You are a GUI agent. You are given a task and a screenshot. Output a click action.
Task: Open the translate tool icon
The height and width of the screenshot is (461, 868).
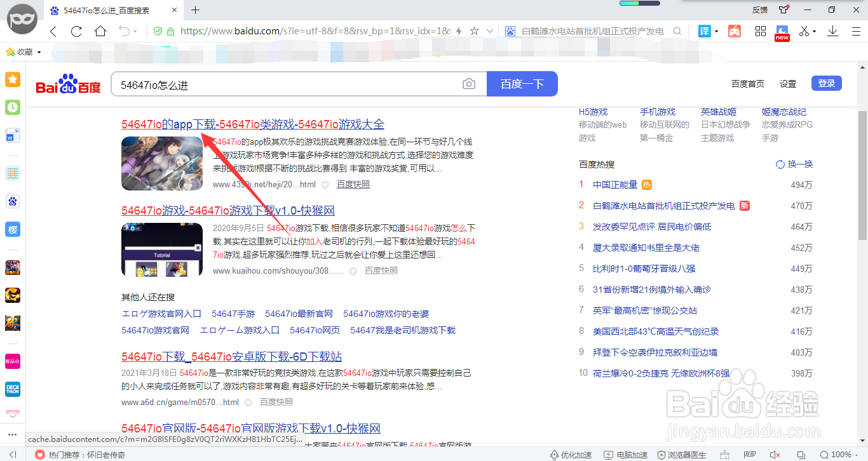[x=704, y=31]
